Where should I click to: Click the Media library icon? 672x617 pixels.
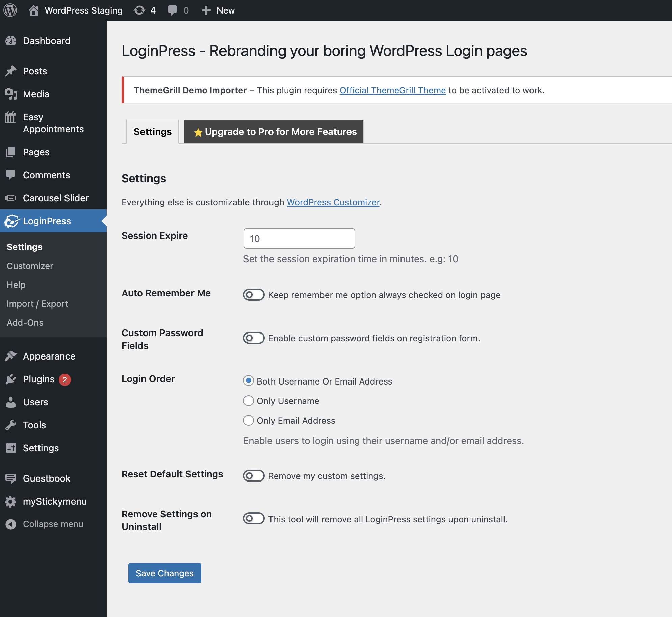tap(11, 94)
